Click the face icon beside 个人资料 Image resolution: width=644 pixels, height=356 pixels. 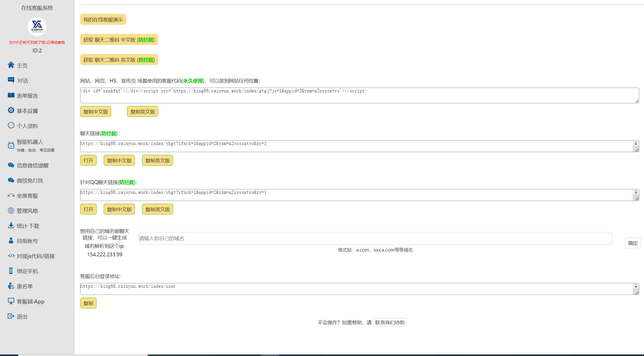click(11, 125)
